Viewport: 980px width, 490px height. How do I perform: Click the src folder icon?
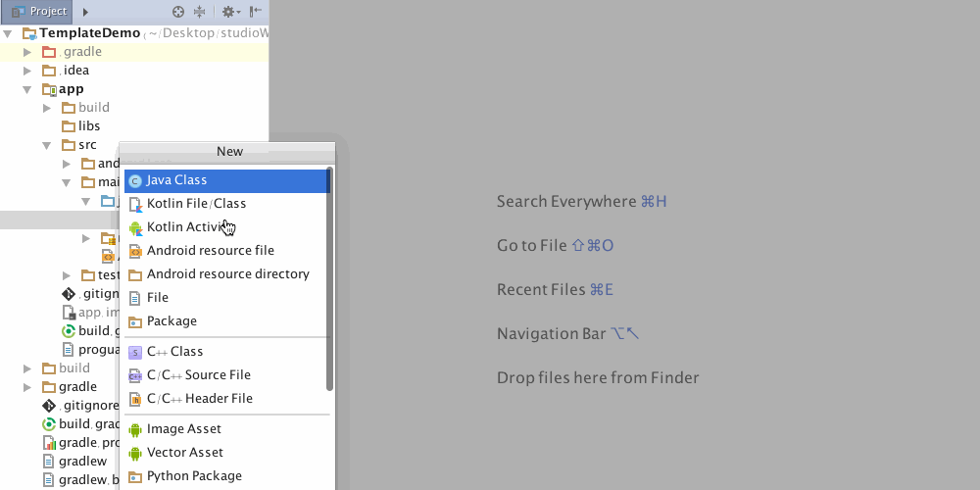click(69, 145)
